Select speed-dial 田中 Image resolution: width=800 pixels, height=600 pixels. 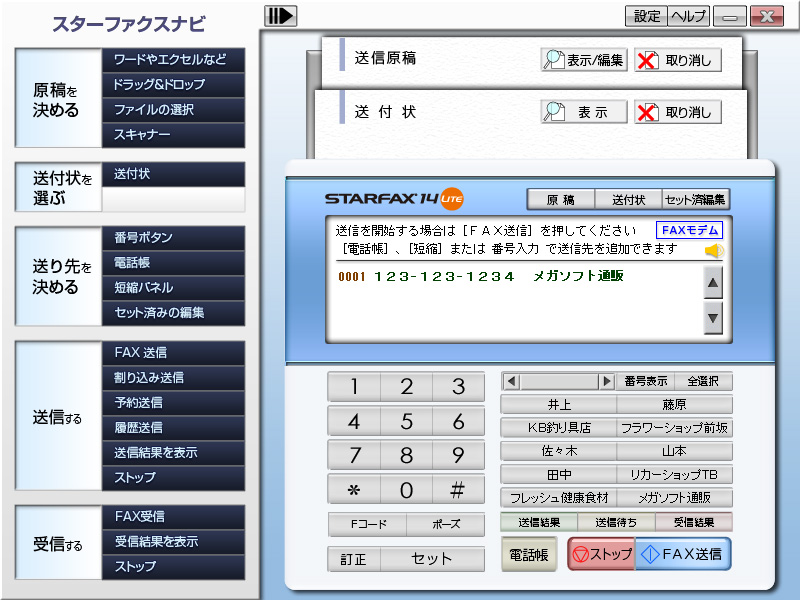[559, 474]
